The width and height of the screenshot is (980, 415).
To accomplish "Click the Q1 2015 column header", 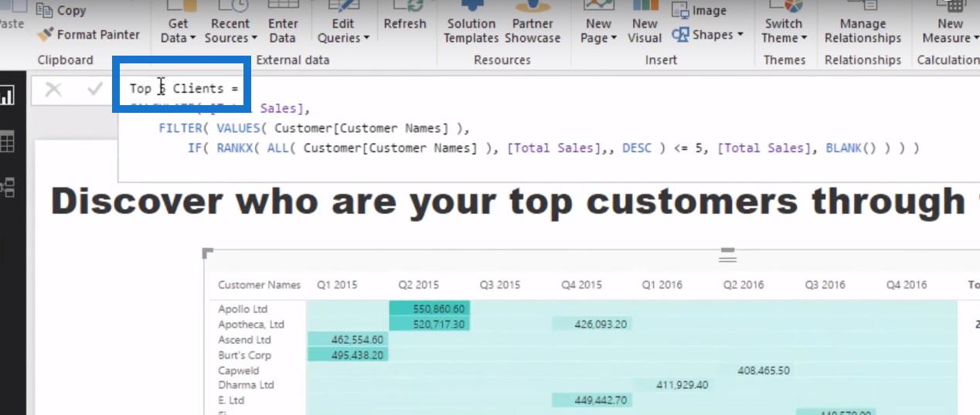I will pyautogui.click(x=337, y=284).
